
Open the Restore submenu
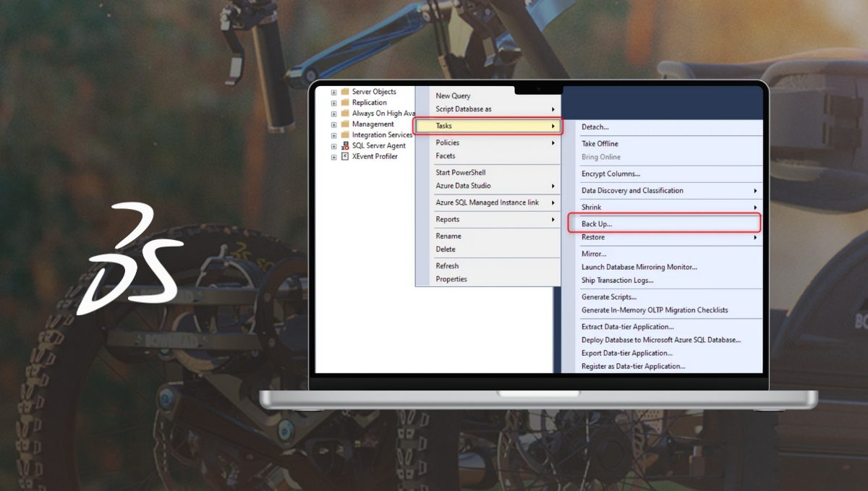tap(662, 237)
